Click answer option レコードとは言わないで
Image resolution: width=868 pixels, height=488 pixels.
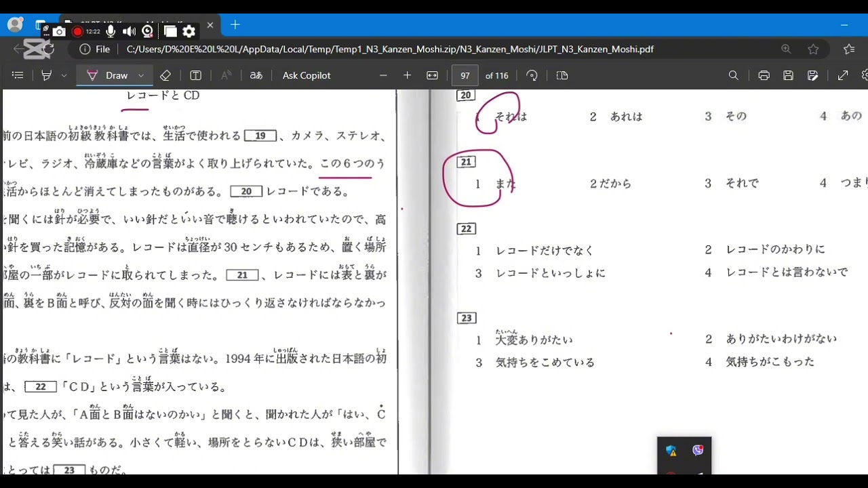click(787, 272)
